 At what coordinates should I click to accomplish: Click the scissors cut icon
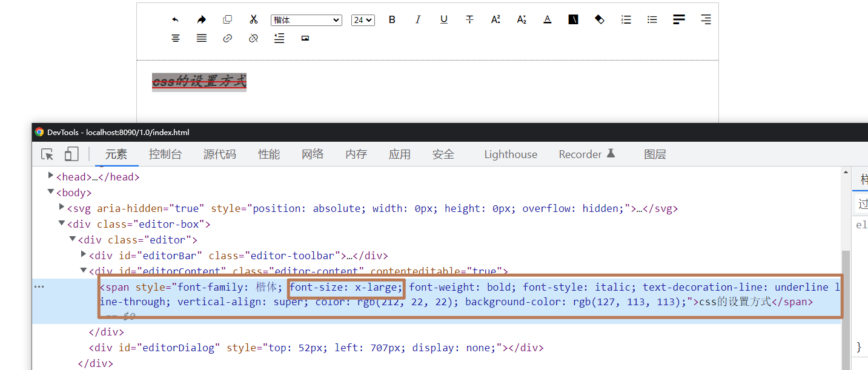pos(254,19)
